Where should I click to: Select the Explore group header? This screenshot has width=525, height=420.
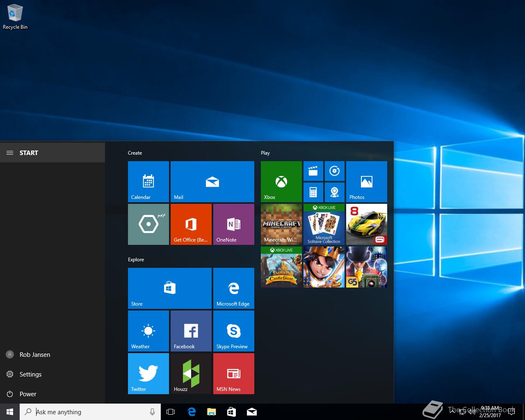pos(136,260)
